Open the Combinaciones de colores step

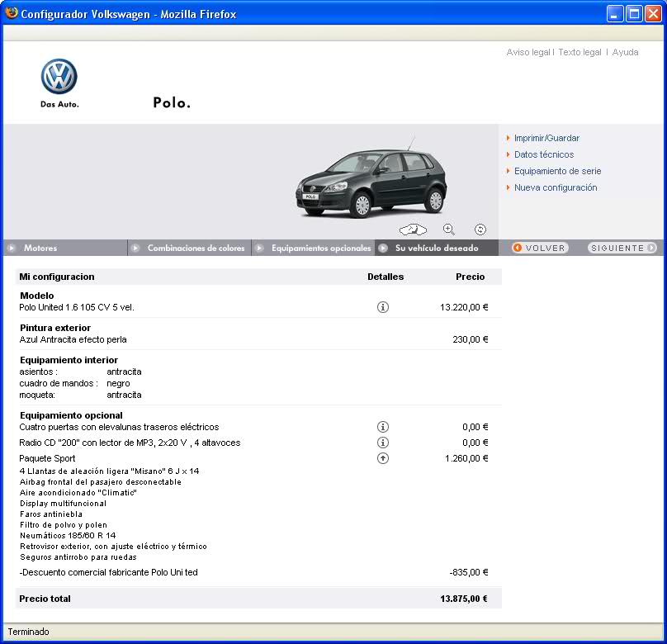click(196, 248)
